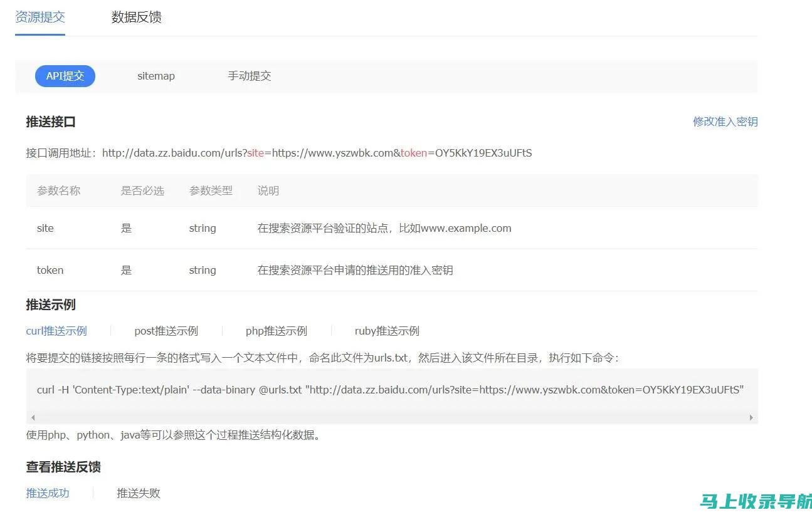812x515 pixels.
Task: Switch to the 资源提交 tab
Action: pos(40,17)
